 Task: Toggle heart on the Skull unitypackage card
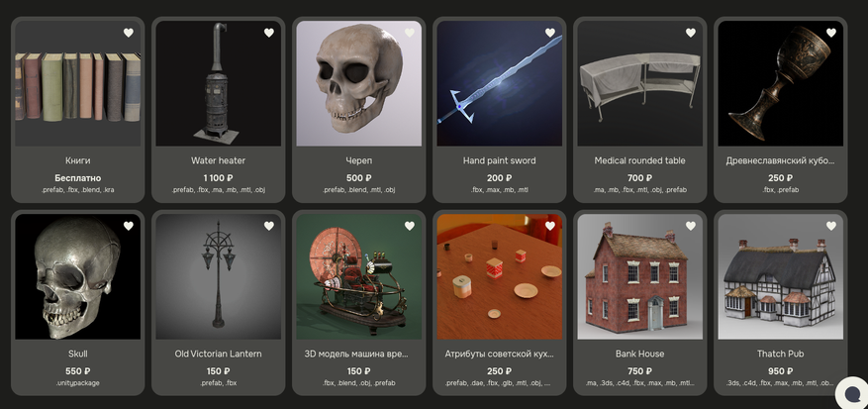(x=129, y=226)
